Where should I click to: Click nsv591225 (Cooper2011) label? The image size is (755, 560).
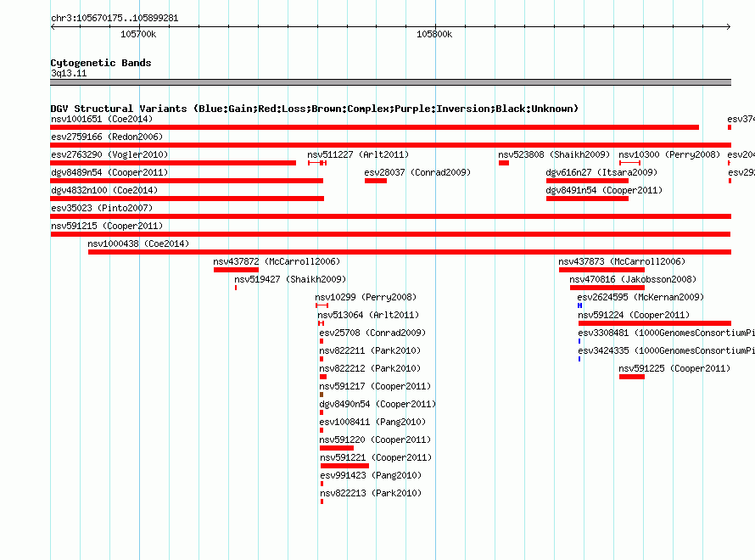pyautogui.click(x=674, y=368)
